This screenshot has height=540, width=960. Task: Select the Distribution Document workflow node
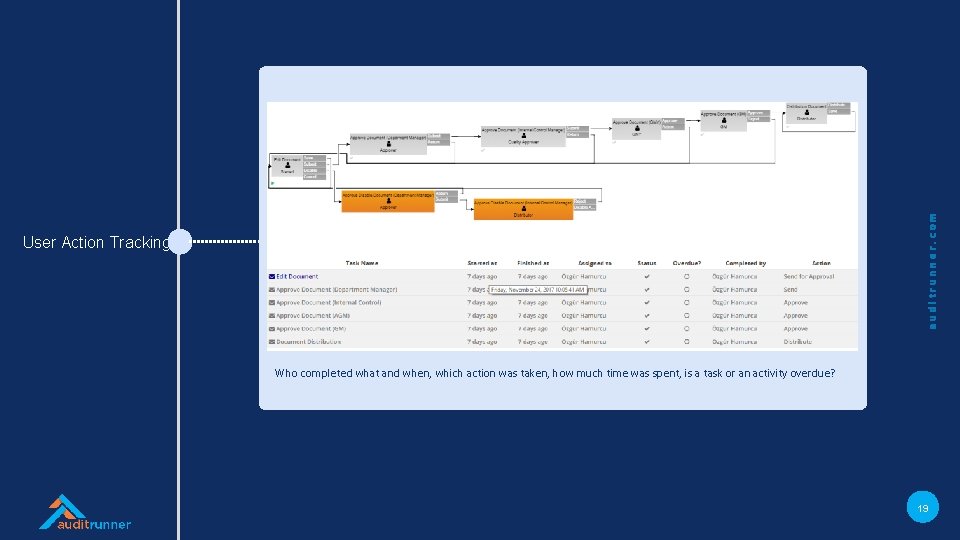(806, 113)
